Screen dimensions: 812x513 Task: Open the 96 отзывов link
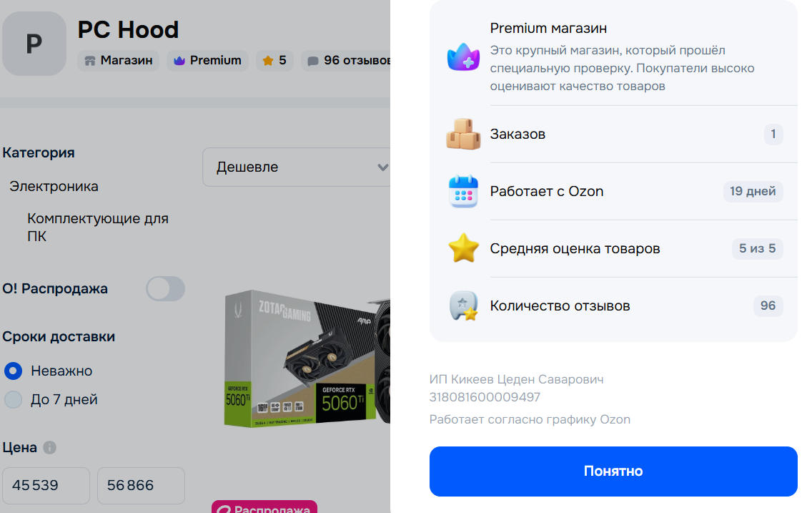pyautogui.click(x=346, y=61)
